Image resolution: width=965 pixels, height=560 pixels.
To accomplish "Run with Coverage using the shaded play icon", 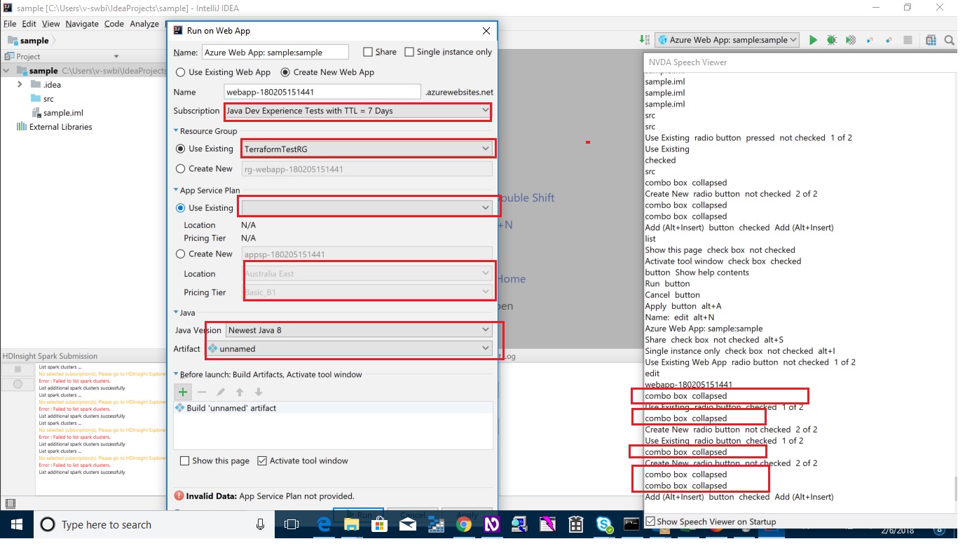I will [850, 40].
